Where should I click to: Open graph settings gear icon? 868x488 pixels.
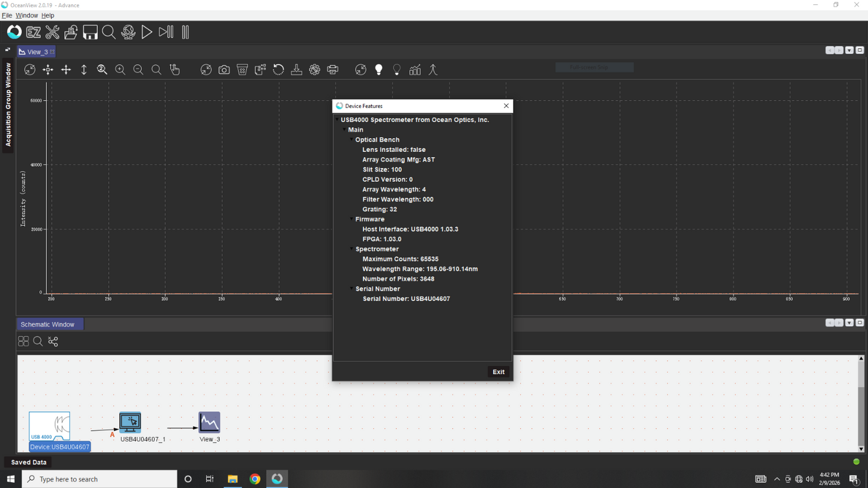click(315, 70)
